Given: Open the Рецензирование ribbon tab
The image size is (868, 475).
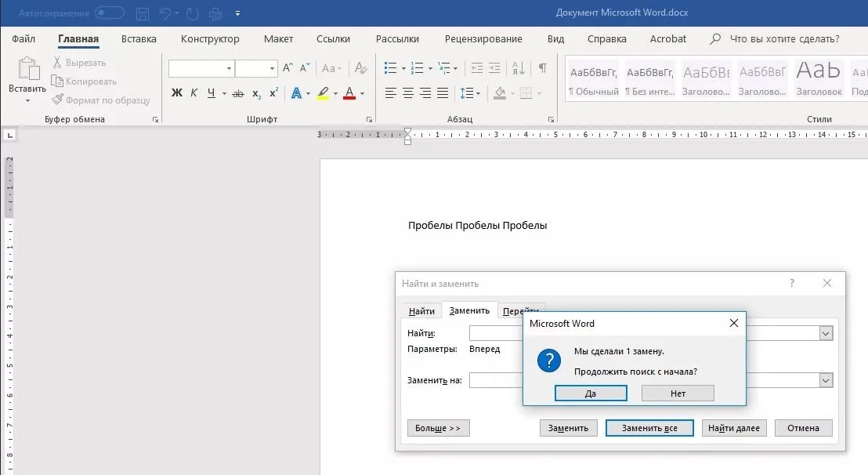Looking at the screenshot, I should 483,38.
